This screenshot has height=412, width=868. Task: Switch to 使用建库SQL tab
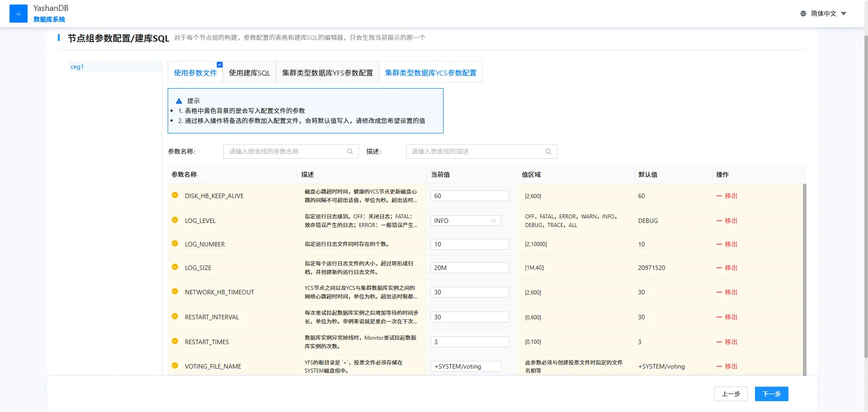250,73
